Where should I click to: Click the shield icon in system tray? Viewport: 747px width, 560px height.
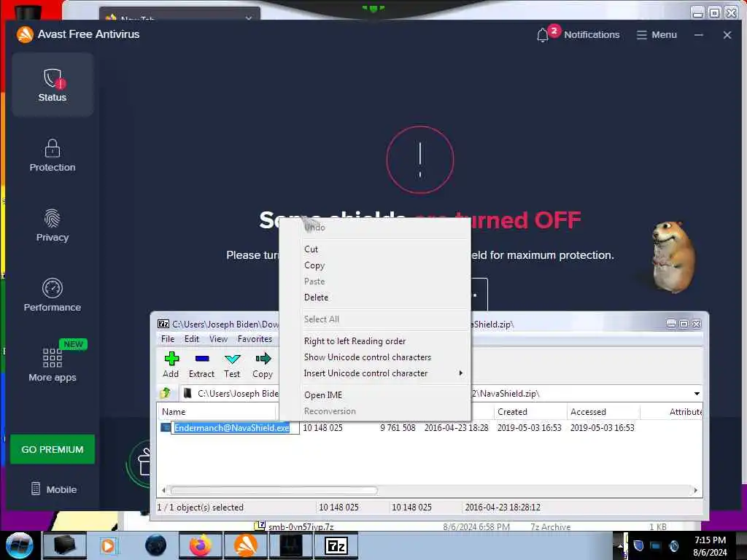[639, 545]
